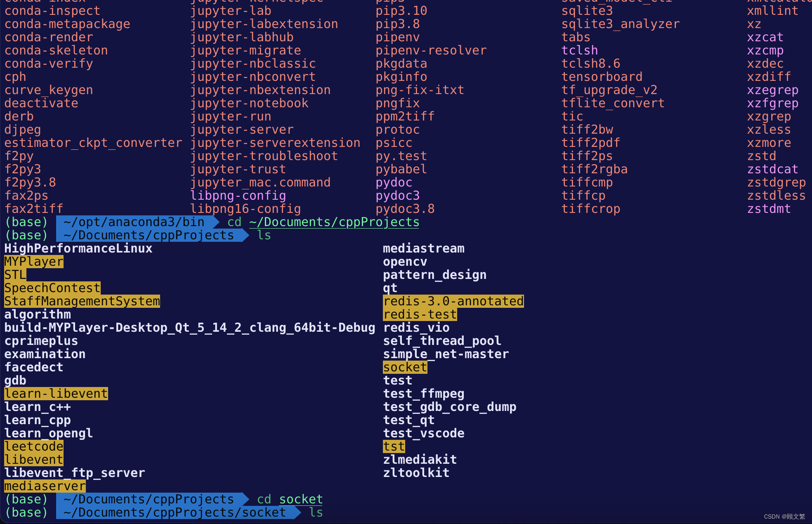This screenshot has height=524, width=812.
Task: Open the mediaserver folder icon
Action: click(45, 486)
